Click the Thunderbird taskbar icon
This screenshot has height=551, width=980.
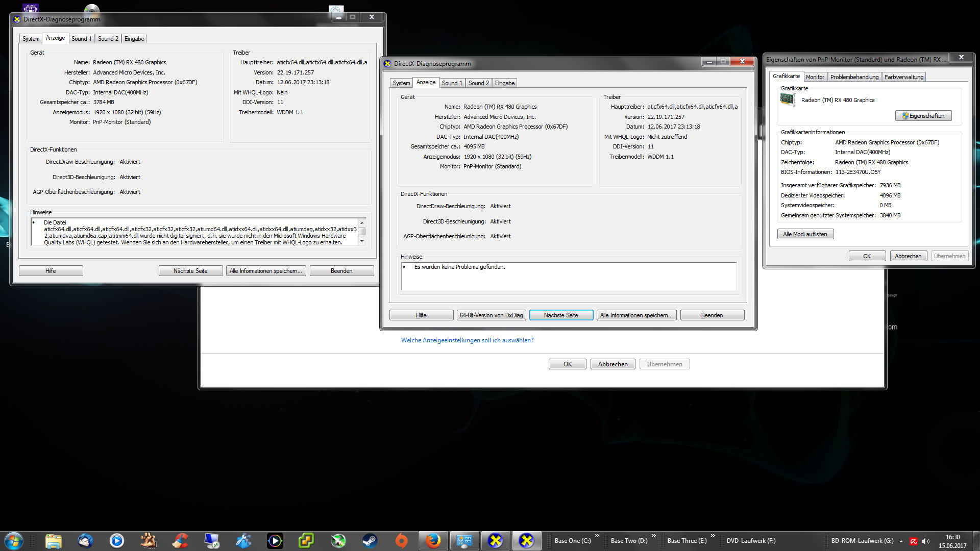point(85,540)
